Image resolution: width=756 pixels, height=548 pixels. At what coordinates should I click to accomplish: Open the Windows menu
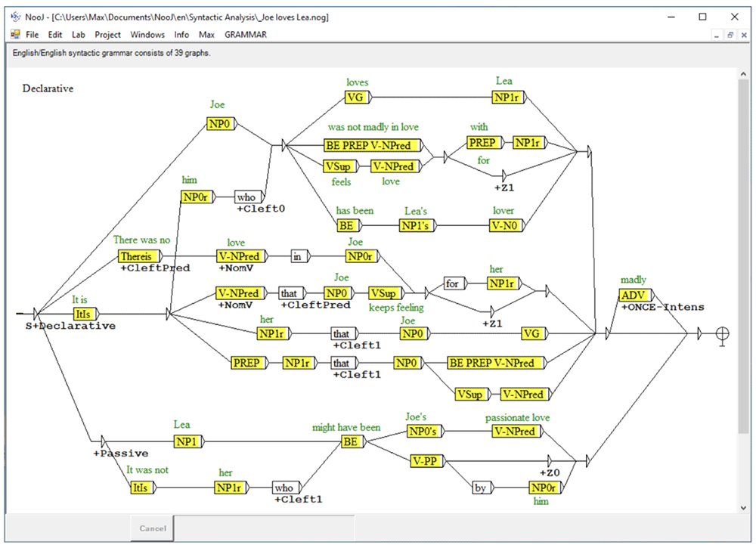147,35
